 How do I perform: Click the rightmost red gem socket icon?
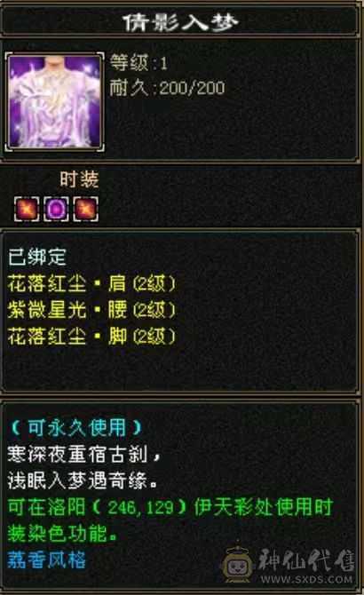click(86, 209)
